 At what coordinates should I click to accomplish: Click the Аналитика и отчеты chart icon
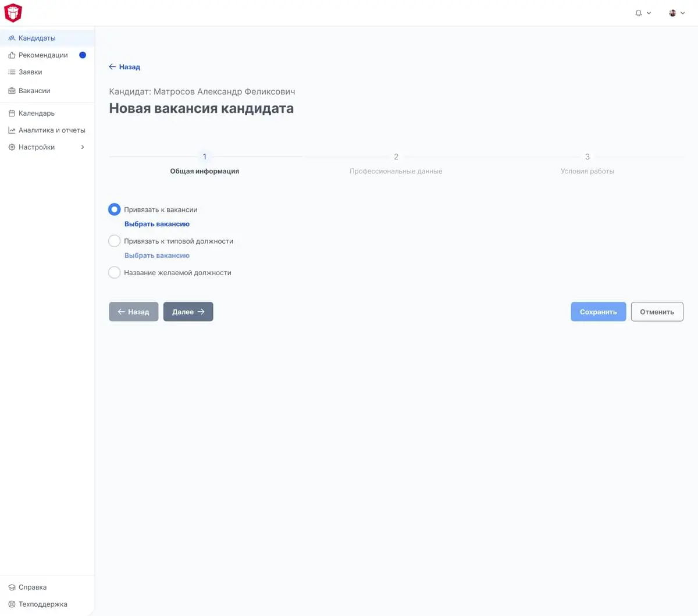(x=11, y=130)
